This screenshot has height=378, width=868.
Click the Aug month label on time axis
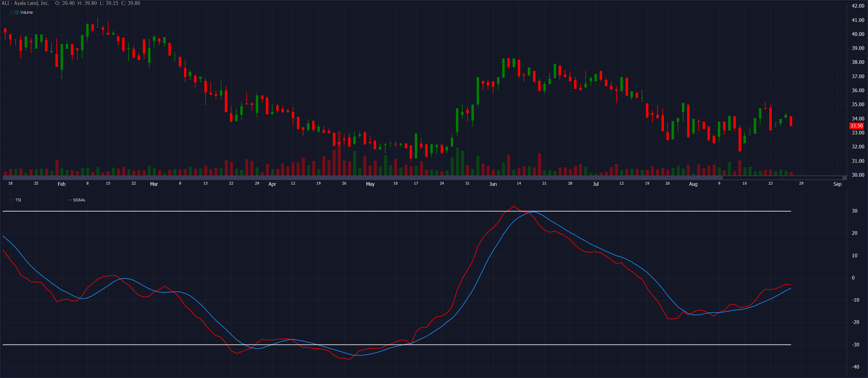point(693,184)
